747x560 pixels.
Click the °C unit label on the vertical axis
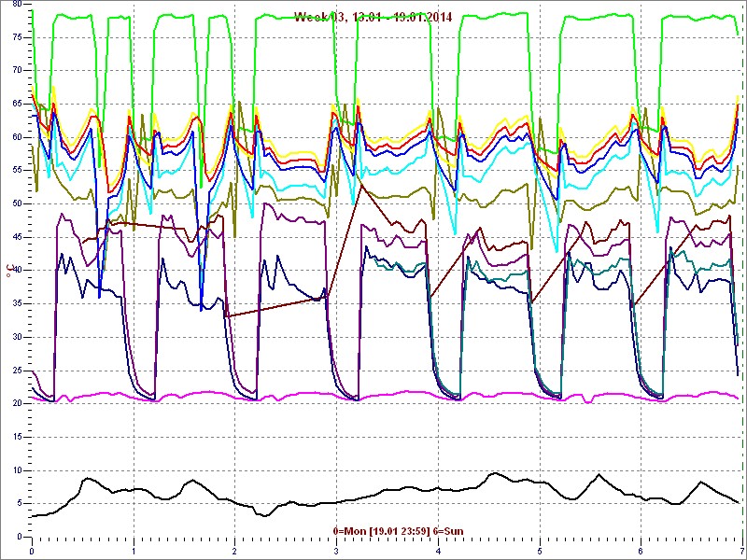8,272
